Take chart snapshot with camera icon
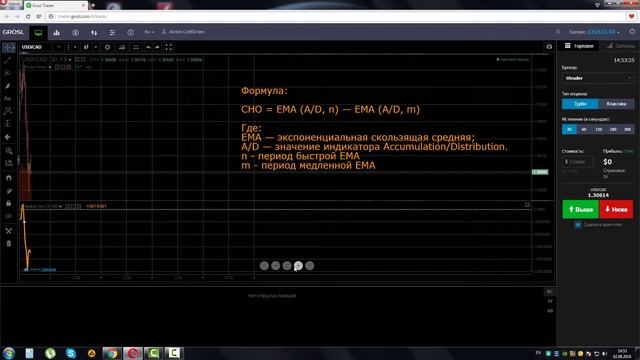 click(x=549, y=47)
